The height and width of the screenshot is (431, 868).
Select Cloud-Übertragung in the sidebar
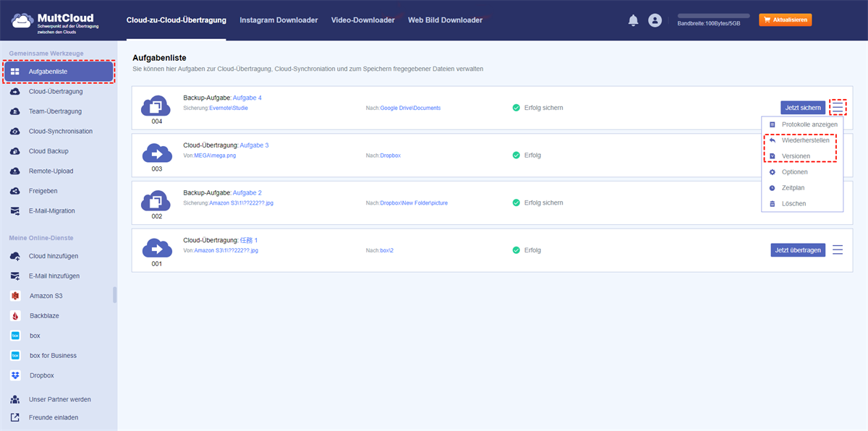click(55, 92)
